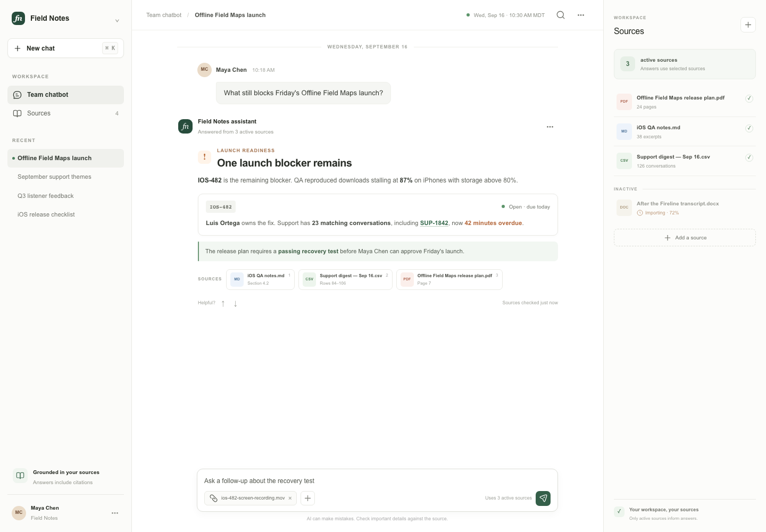The image size is (766, 532).
Task: Click the Grounded in your sources book icon
Action: coord(20,476)
